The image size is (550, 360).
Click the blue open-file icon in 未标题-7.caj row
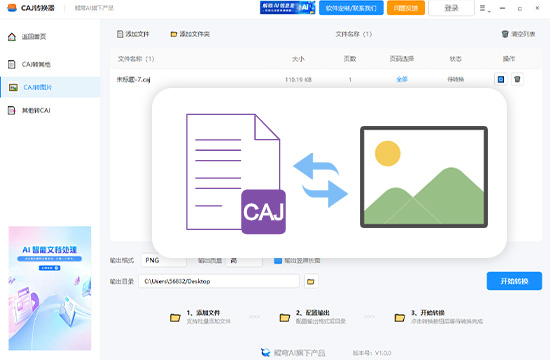[x=501, y=79]
